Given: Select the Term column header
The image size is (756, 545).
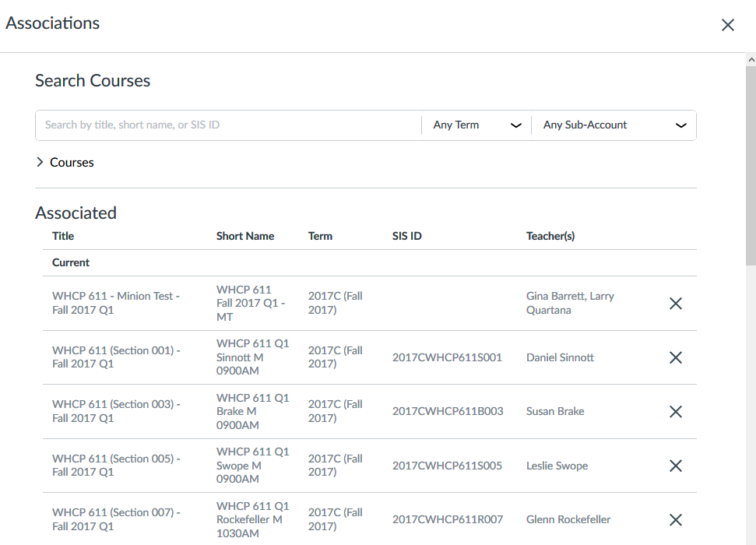Looking at the screenshot, I should click(320, 236).
